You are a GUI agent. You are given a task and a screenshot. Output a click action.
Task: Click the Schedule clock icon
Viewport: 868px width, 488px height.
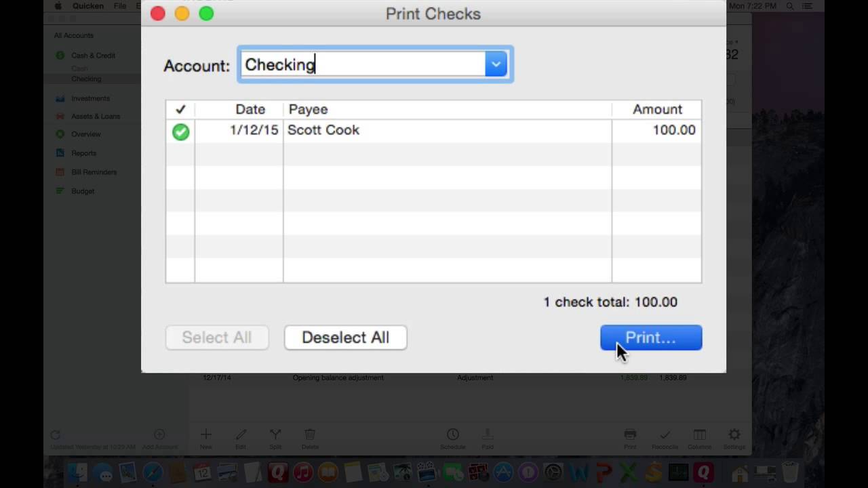pos(453,434)
